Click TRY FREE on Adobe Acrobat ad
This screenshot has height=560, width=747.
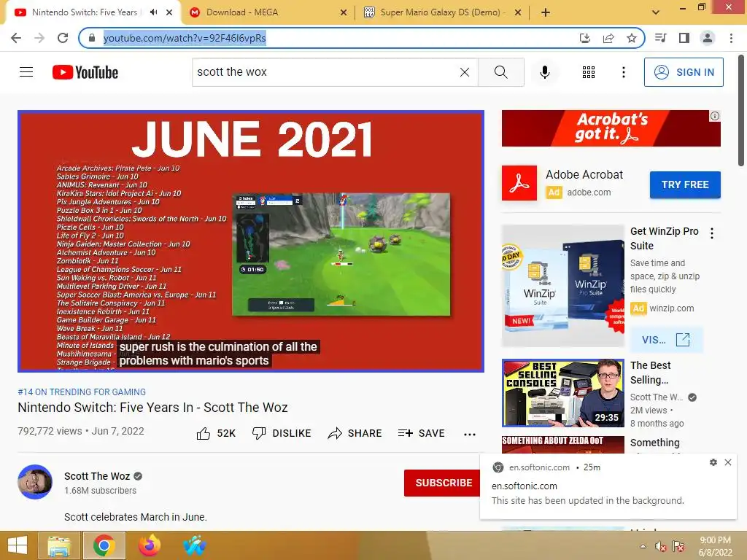[684, 184]
